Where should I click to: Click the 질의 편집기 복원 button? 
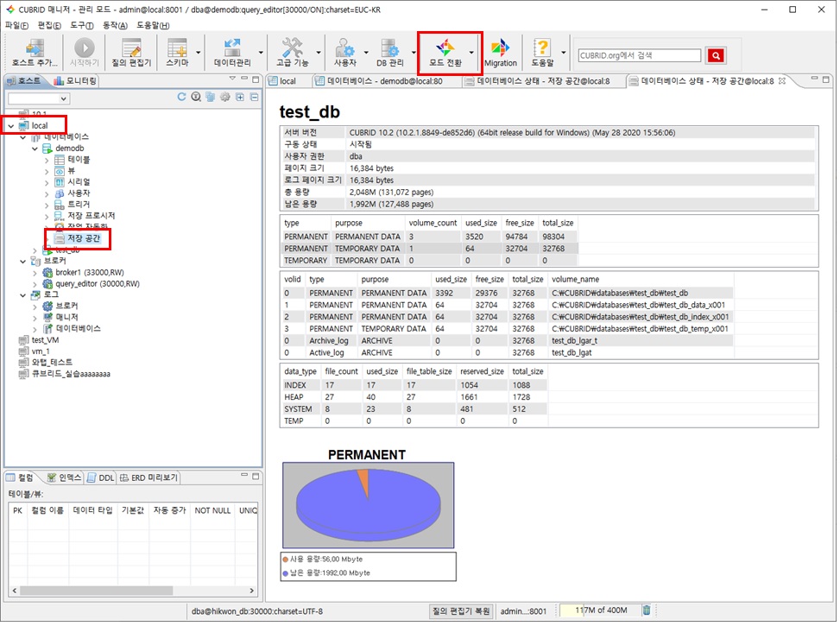point(461,611)
